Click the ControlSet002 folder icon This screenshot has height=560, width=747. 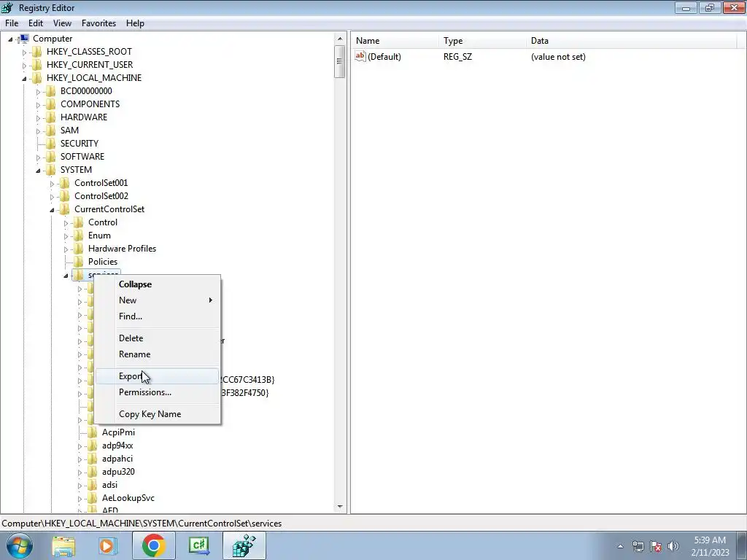[x=65, y=195]
